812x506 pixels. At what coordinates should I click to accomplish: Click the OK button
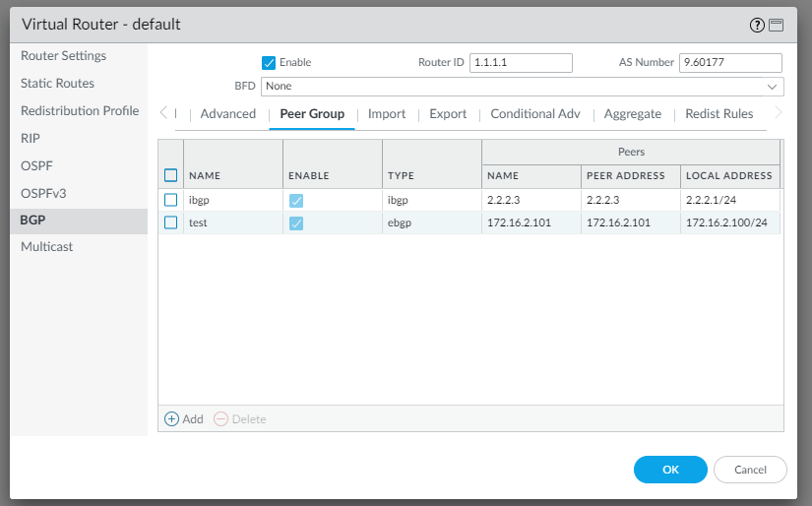click(x=670, y=470)
